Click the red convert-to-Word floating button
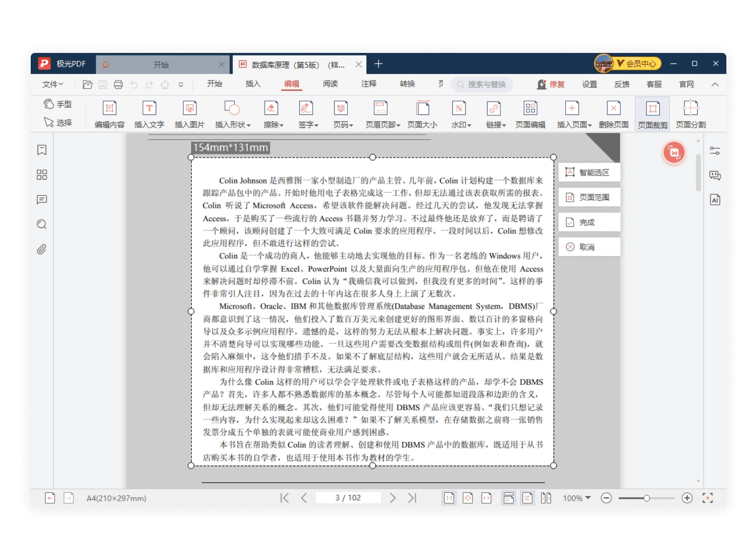This screenshot has width=756, height=559. pyautogui.click(x=674, y=152)
